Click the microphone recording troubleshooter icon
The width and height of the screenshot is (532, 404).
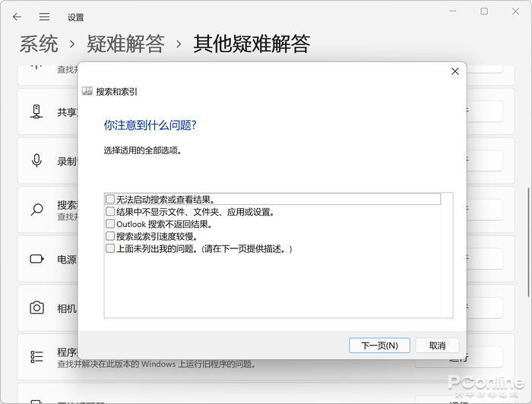click(36, 161)
